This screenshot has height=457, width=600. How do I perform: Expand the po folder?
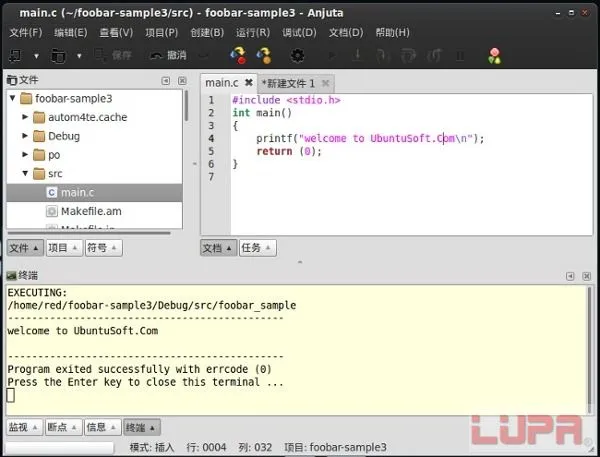[25, 155]
